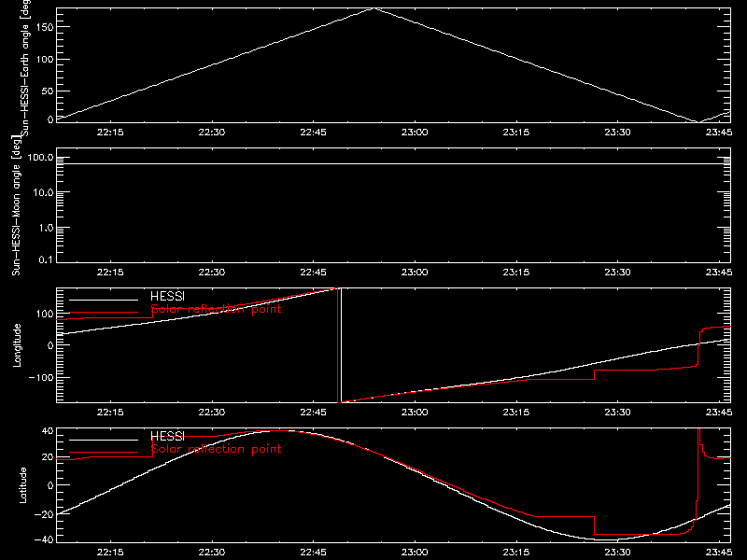Click 0.1 tick on Sun-HESSI-Moon angle axis
This screenshot has width=747, height=560.
point(46,260)
